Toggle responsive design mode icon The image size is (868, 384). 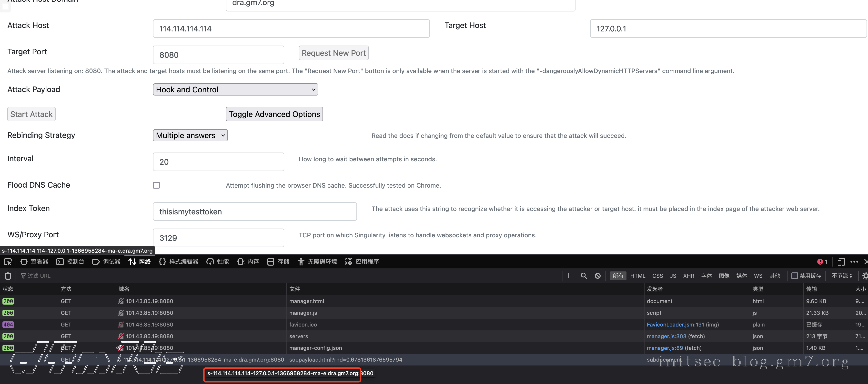(841, 262)
